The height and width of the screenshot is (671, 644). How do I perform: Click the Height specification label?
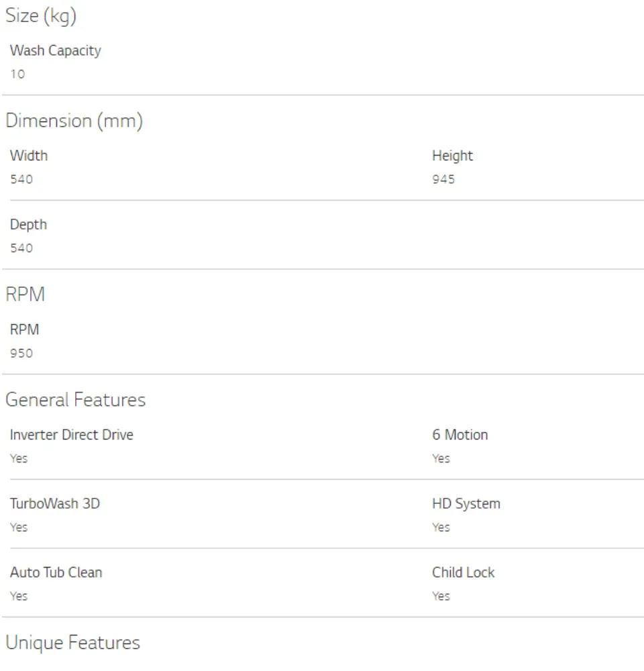[x=452, y=156]
